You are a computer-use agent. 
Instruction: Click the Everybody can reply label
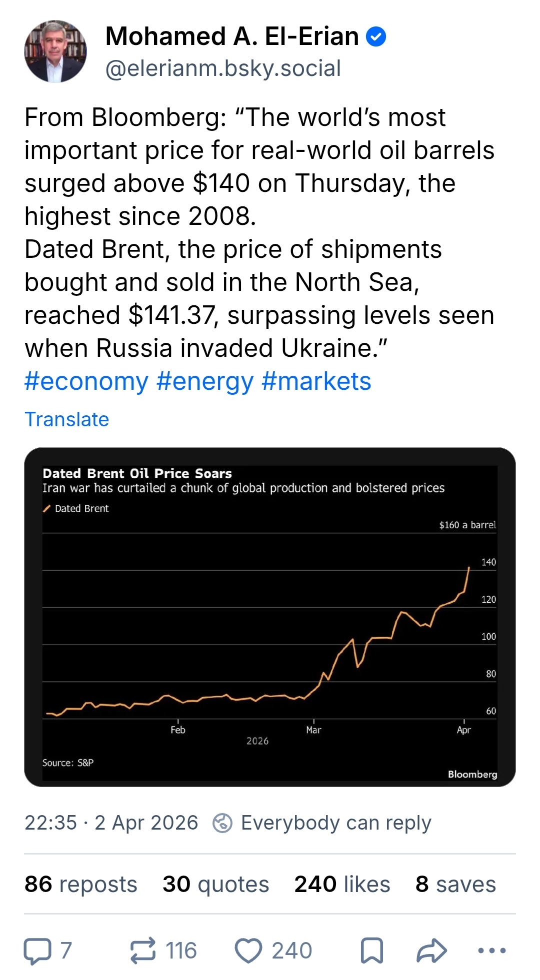(336, 823)
